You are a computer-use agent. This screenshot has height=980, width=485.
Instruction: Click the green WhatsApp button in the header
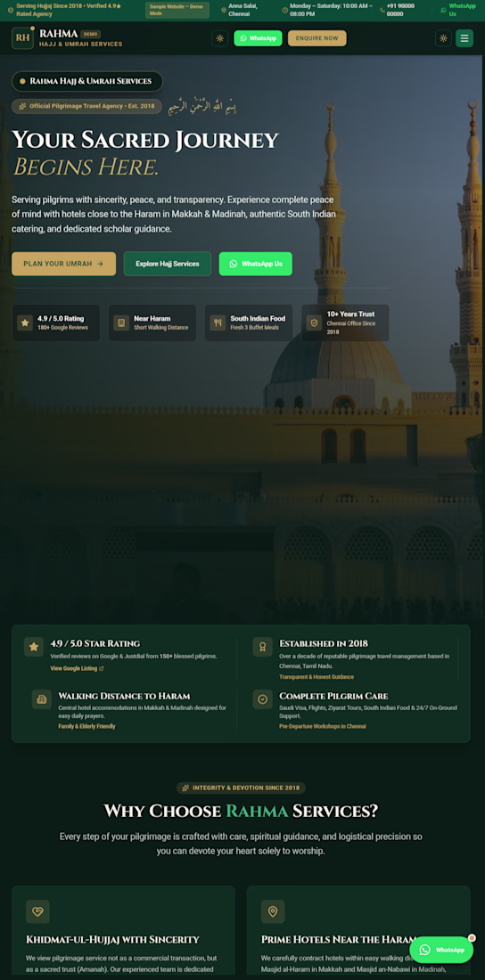pyautogui.click(x=258, y=38)
